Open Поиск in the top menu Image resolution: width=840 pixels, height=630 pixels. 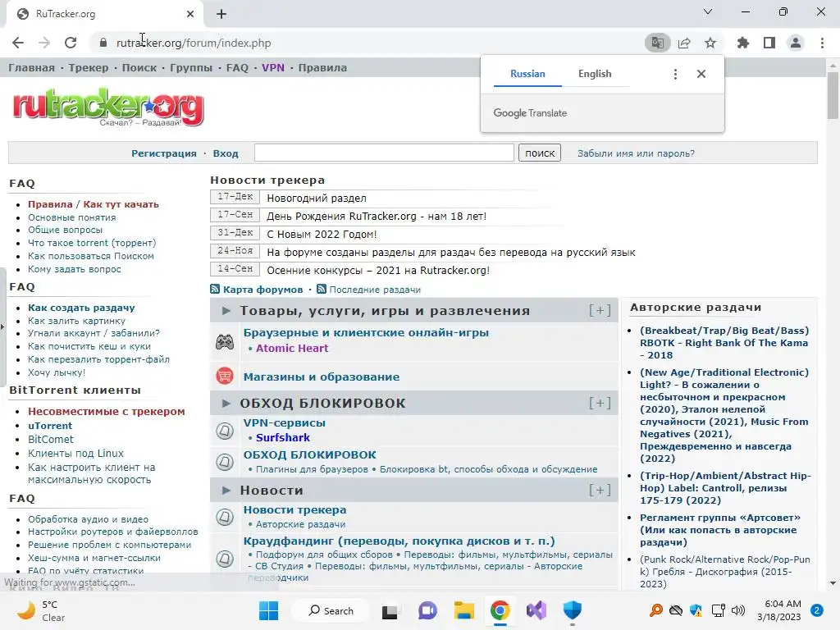[x=139, y=68]
